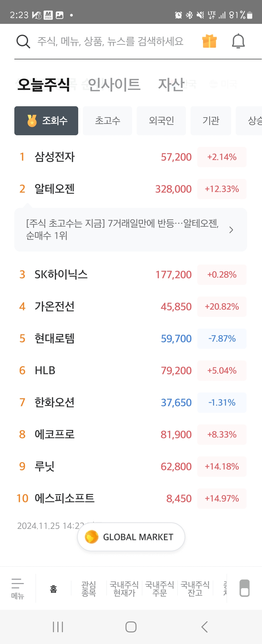Select the 조회수 filter chip
The width and height of the screenshot is (262, 644).
[46, 121]
